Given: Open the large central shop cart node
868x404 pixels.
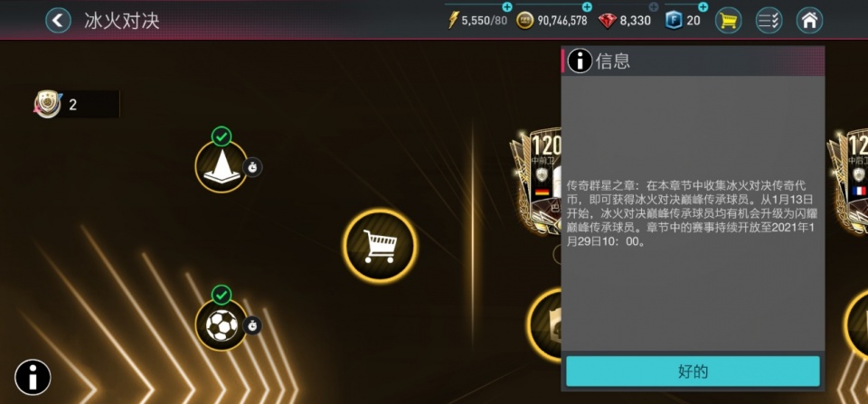Looking at the screenshot, I should [x=380, y=246].
